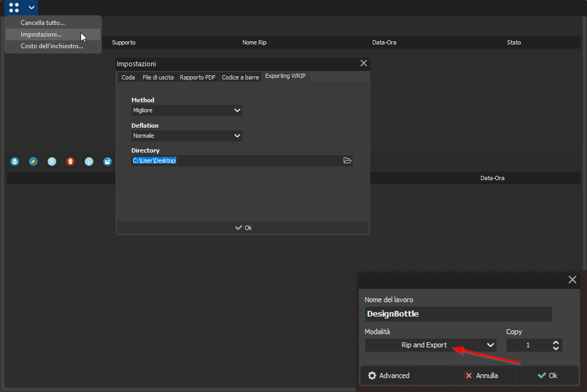This screenshot has width=587, height=392.
Task: Select the Coda tab in Impostazioni
Action: (128, 76)
